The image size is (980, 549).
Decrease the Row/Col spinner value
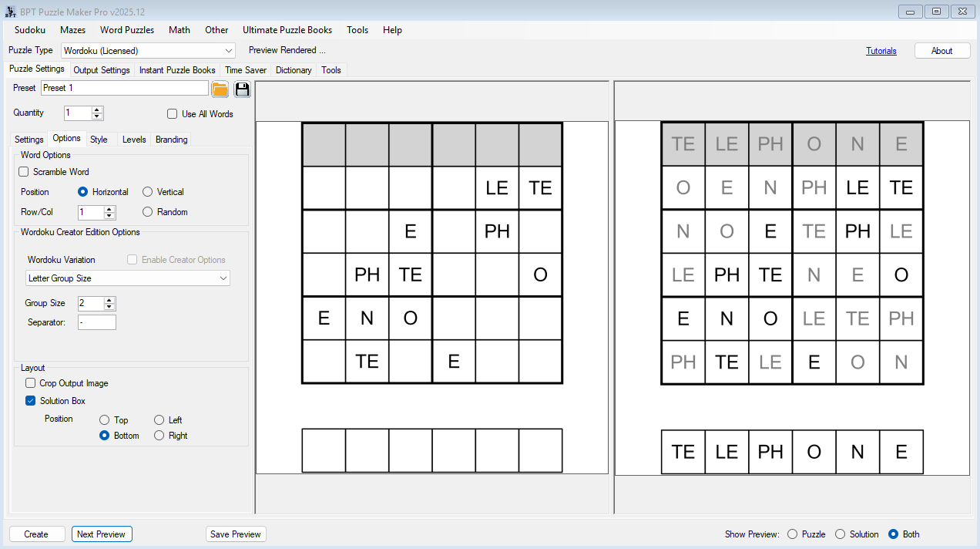click(x=109, y=216)
